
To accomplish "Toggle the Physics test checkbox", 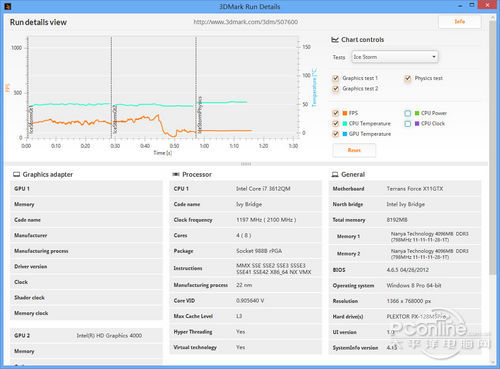I will point(408,78).
